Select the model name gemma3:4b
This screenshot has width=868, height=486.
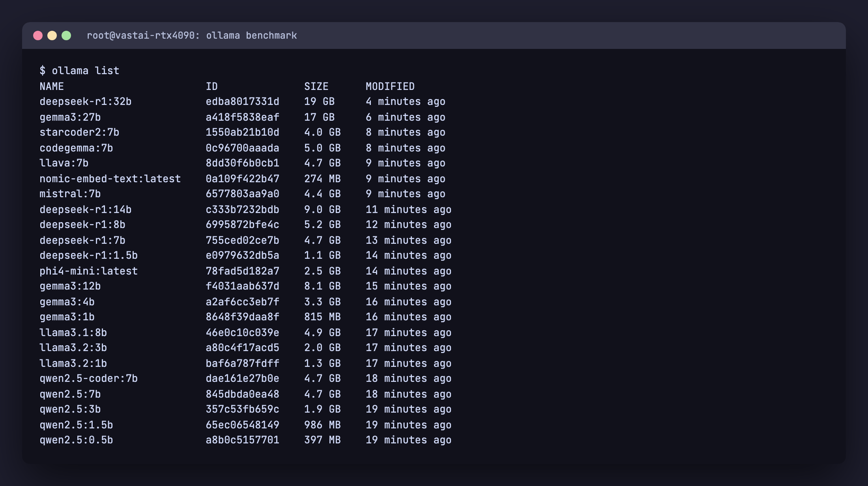click(67, 302)
